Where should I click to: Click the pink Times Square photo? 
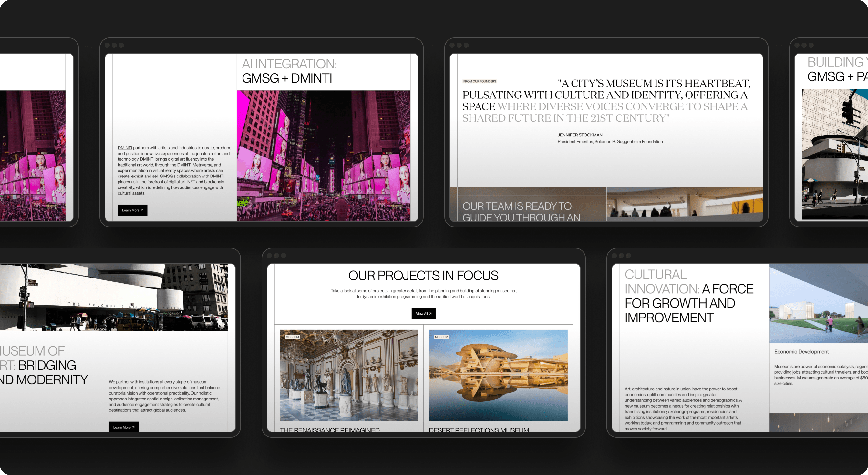(323, 156)
